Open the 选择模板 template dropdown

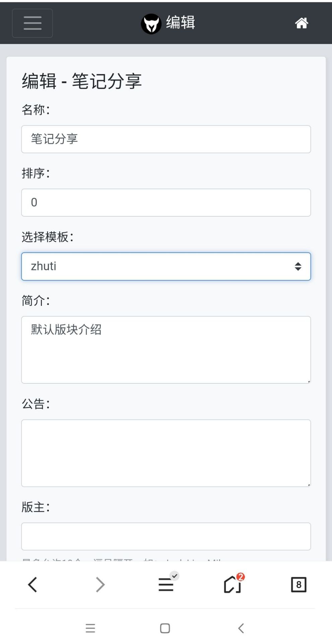(x=166, y=266)
